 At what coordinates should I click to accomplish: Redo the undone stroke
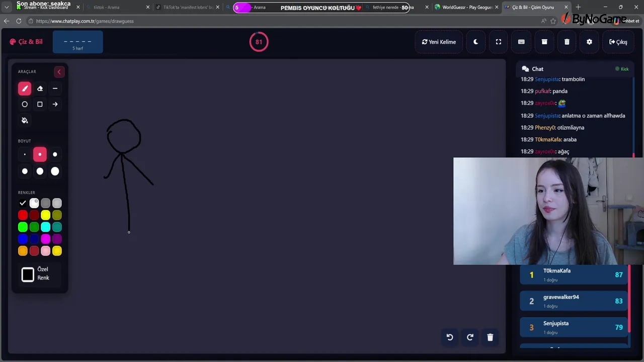pyautogui.click(x=470, y=337)
